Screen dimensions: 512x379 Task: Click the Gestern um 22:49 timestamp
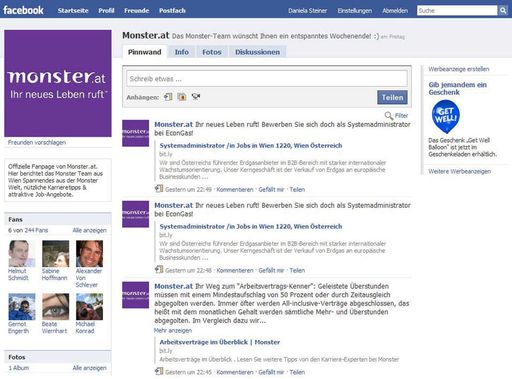pos(188,190)
